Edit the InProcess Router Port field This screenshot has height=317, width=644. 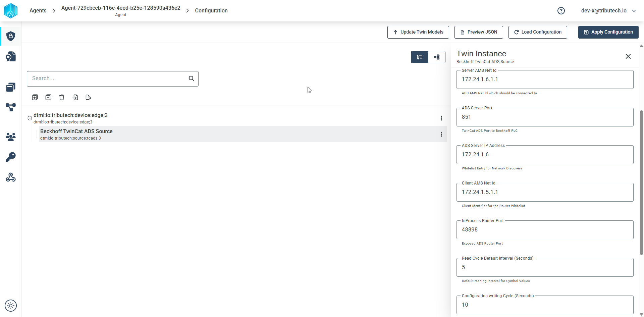(545, 230)
